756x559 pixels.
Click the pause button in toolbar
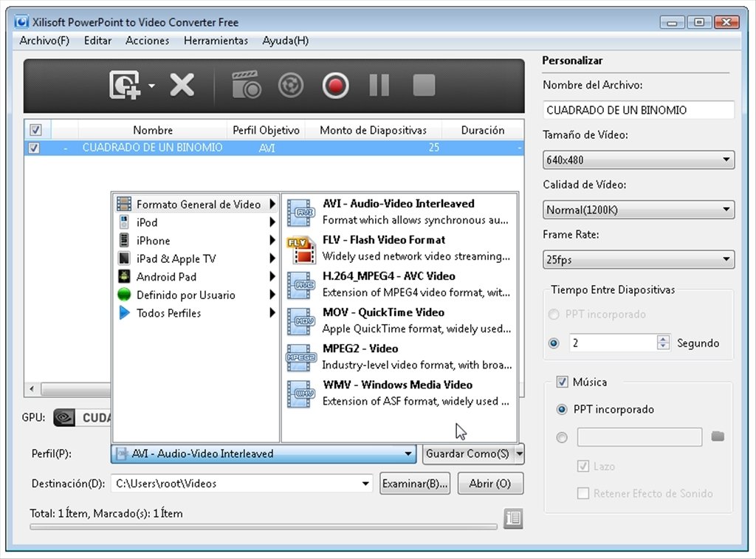point(379,86)
